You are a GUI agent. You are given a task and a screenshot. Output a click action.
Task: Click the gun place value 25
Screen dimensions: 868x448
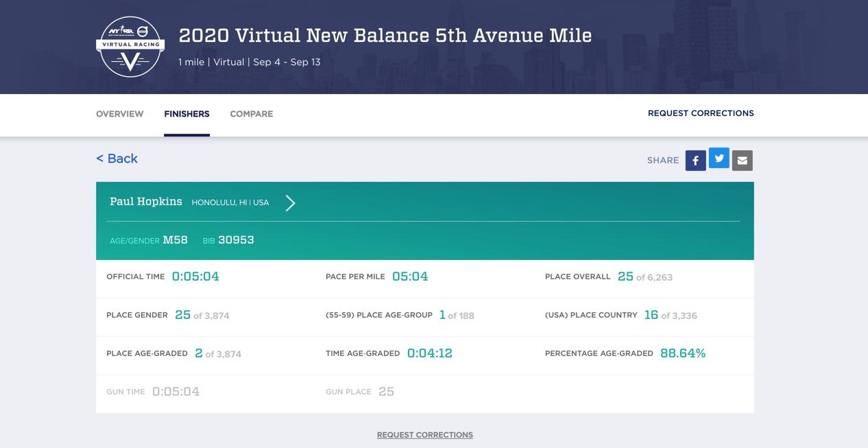[387, 392]
